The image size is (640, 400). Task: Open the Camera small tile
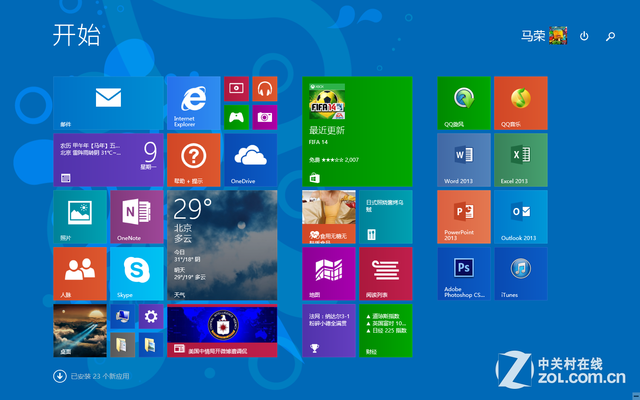point(264,117)
